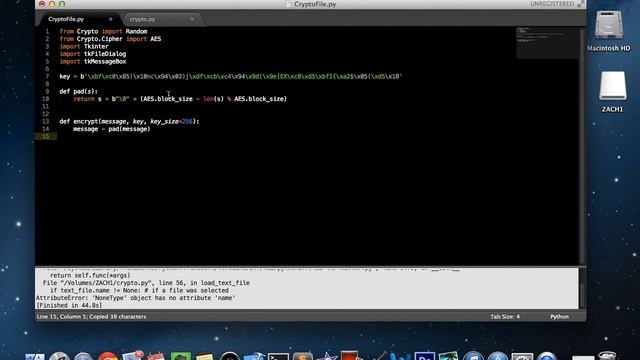The width and height of the screenshot is (640, 360).
Task: Click the CryptoFile.py file proxy icon
Action: point(289,4)
